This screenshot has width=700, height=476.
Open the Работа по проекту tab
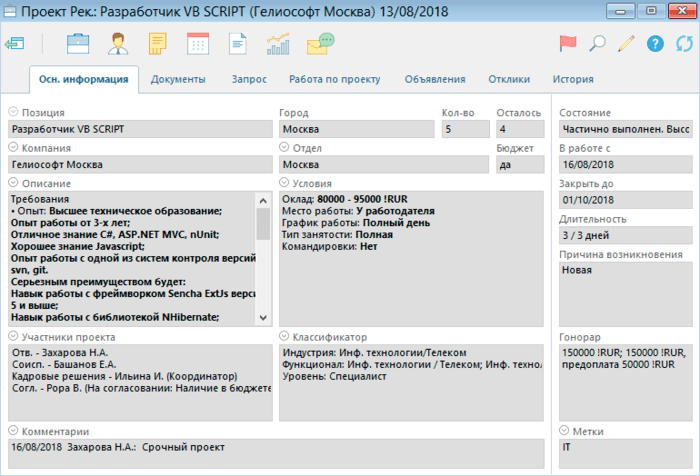pos(335,79)
